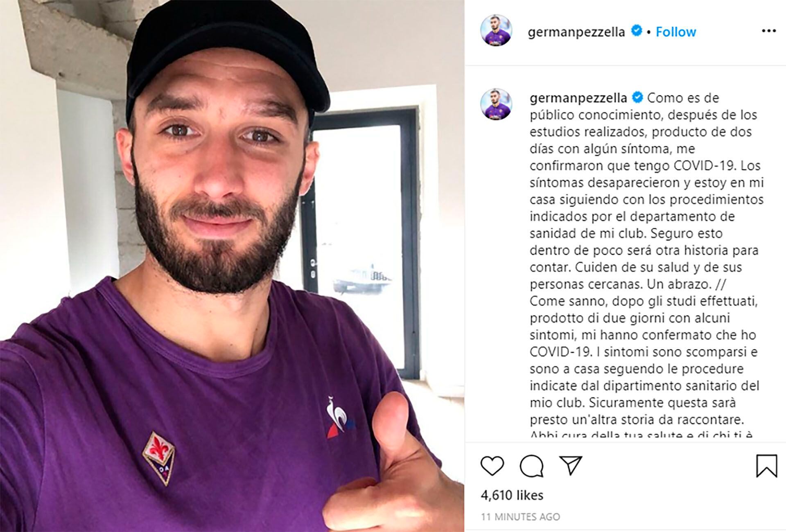Save the post with the bookmark icon
This screenshot has width=786, height=532.
[766, 466]
